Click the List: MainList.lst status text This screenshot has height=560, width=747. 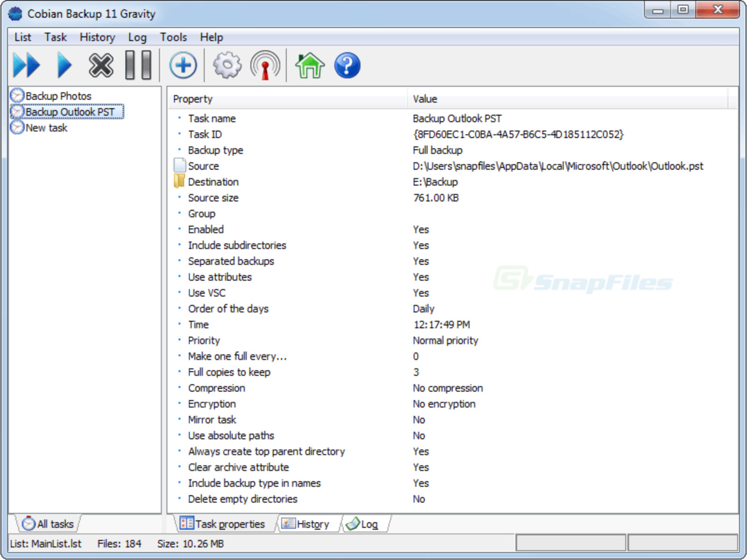(x=46, y=544)
